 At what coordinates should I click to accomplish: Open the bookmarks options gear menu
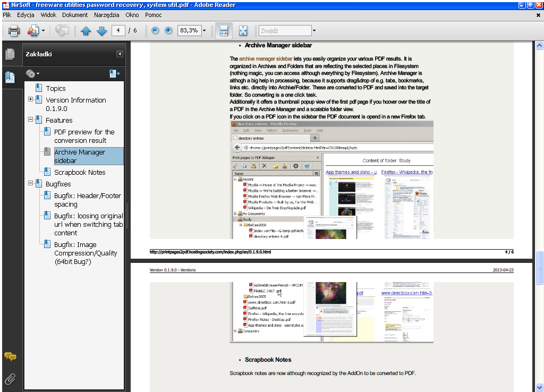pyautogui.click(x=32, y=73)
